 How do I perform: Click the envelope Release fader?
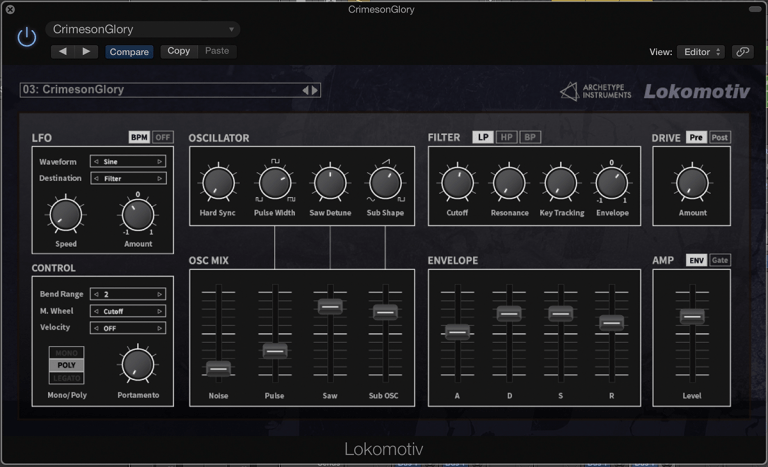pos(612,323)
